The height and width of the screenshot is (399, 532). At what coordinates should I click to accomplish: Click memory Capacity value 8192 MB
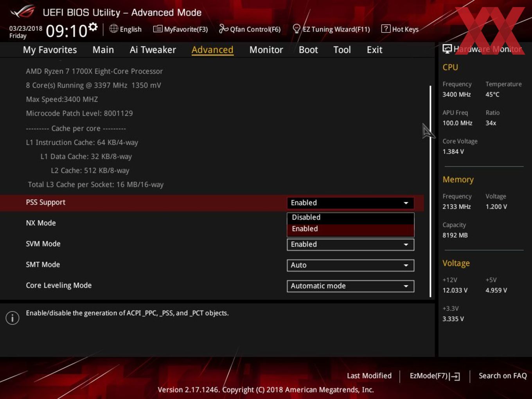coord(455,235)
